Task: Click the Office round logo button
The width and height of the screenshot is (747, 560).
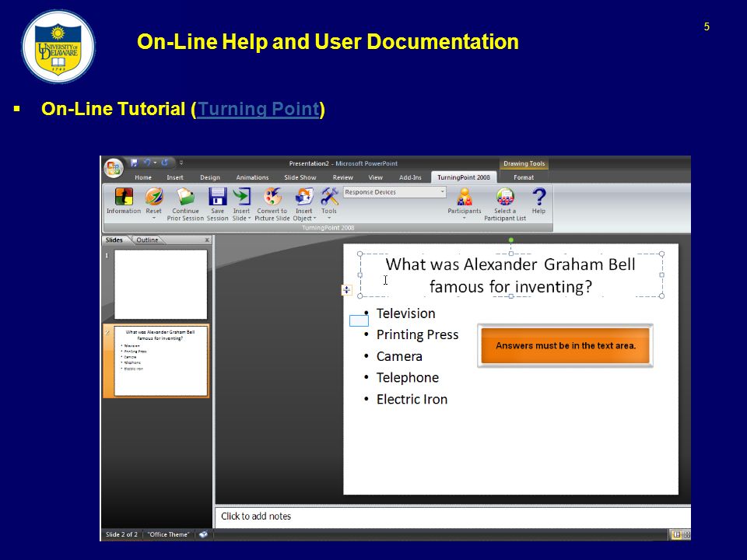Action: coord(114,168)
